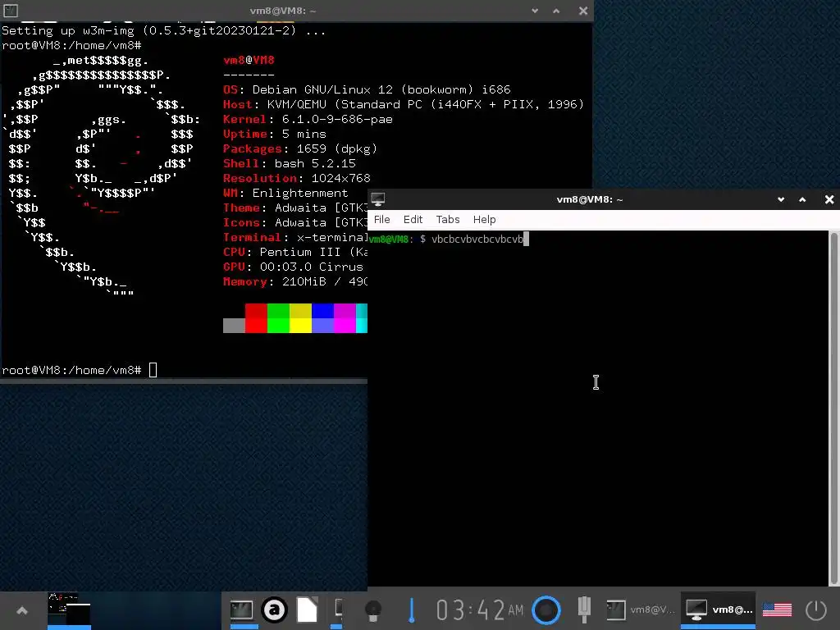The width and height of the screenshot is (840, 630).
Task: Click the 'Resolution: 1024x768' line
Action: point(297,178)
